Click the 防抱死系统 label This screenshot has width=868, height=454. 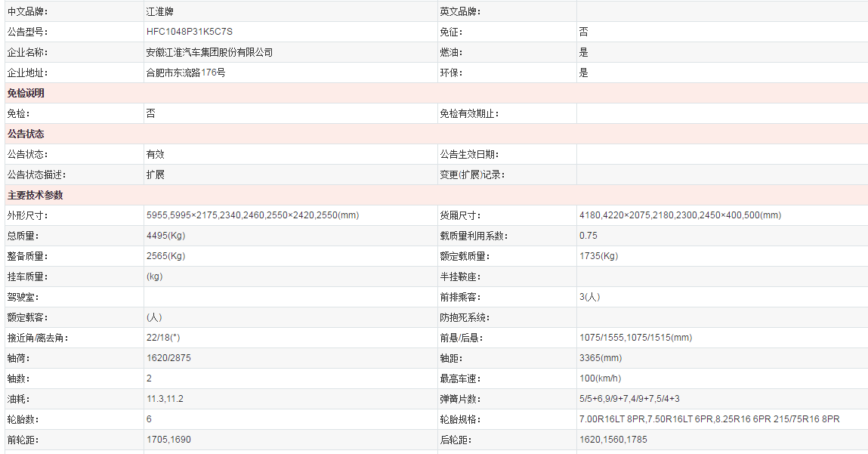click(465, 318)
